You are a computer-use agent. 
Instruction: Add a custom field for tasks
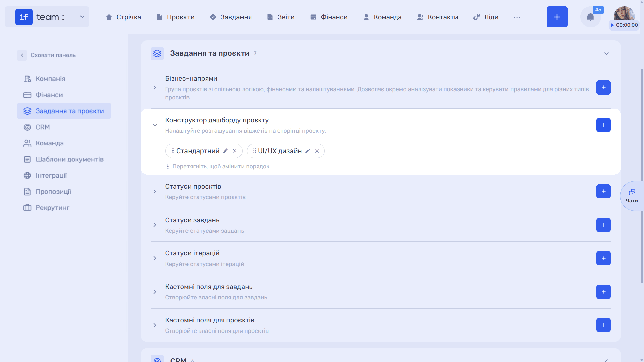point(603,292)
